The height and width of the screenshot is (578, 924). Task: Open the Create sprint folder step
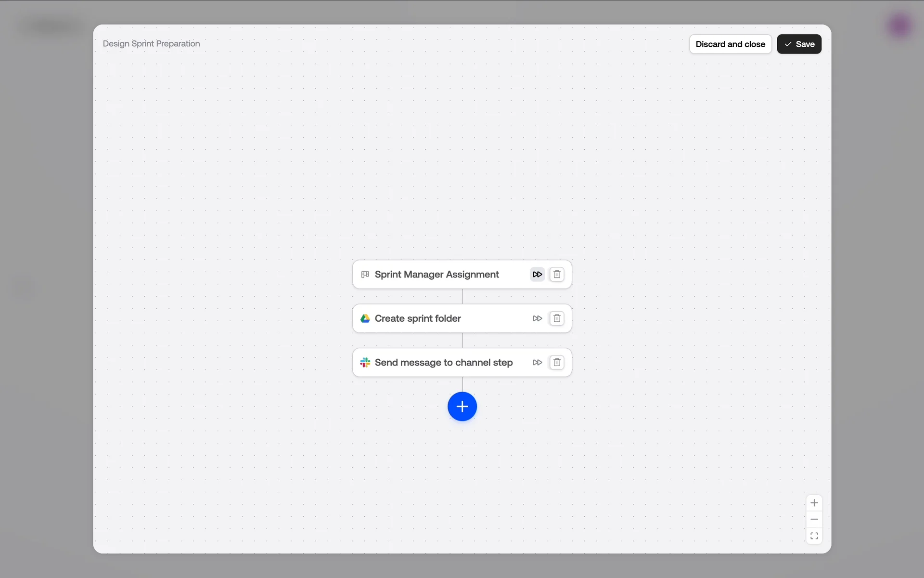click(x=418, y=318)
